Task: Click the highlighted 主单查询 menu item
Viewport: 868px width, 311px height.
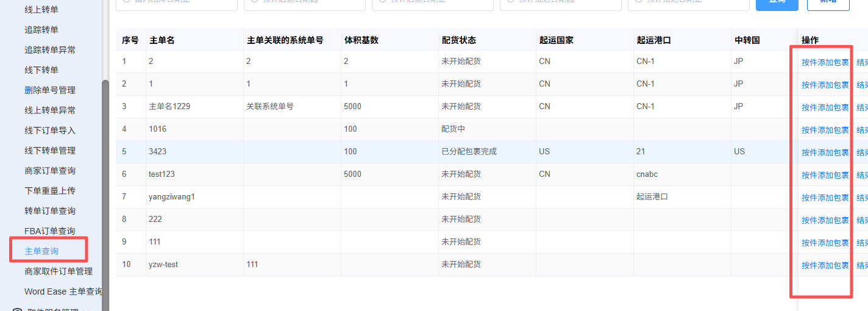Action: pyautogui.click(x=41, y=251)
